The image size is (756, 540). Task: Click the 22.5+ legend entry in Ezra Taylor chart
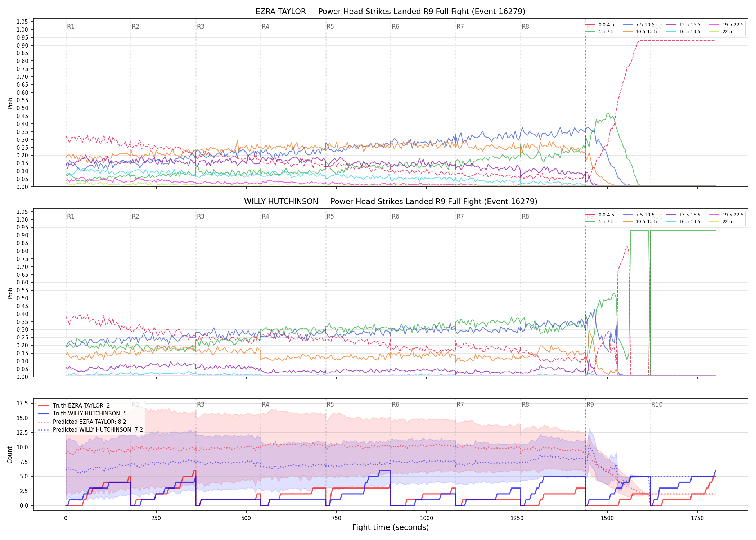click(x=723, y=32)
